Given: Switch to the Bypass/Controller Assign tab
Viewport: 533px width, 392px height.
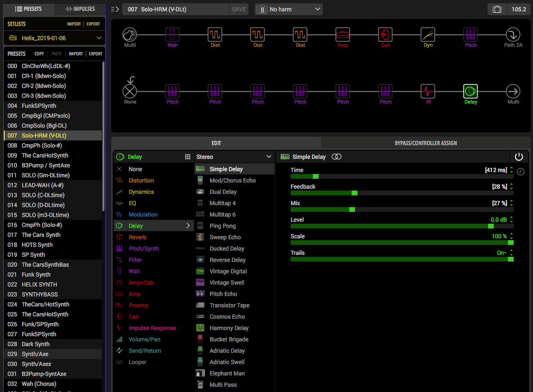Looking at the screenshot, I should tap(426, 143).
